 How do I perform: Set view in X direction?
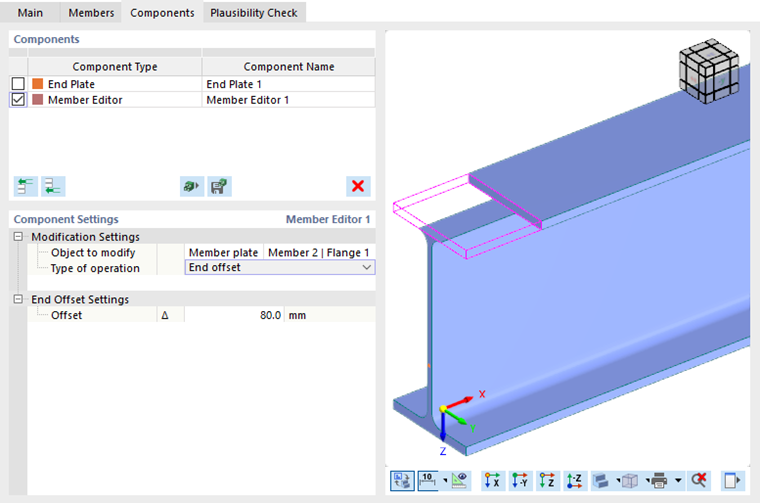493,481
